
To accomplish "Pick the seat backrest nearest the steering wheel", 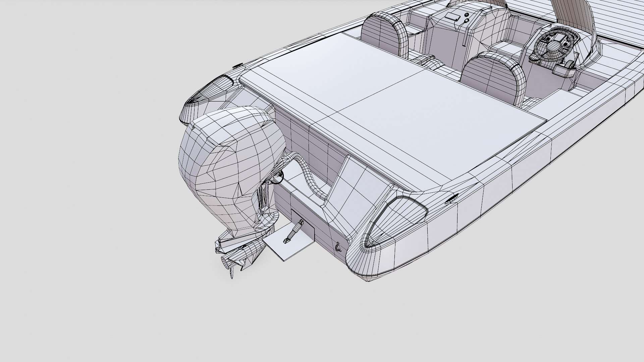I will coord(492,78).
